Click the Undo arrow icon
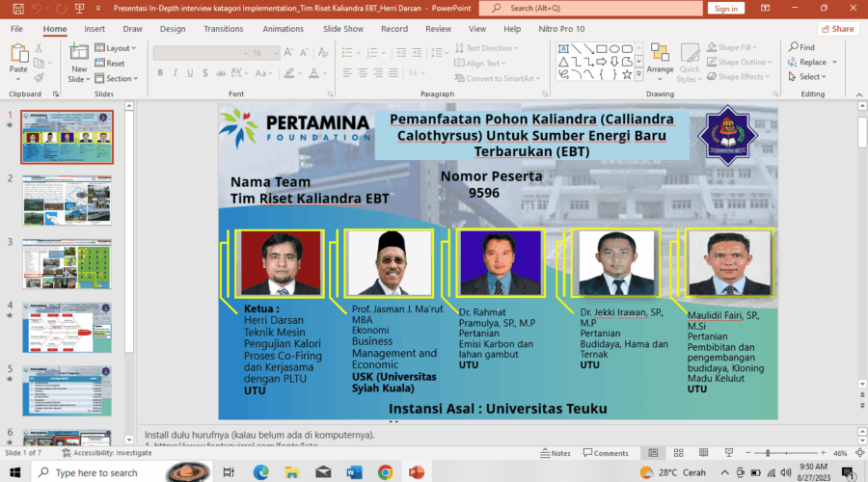Screen dimensions: 868x482 (x=37, y=9)
